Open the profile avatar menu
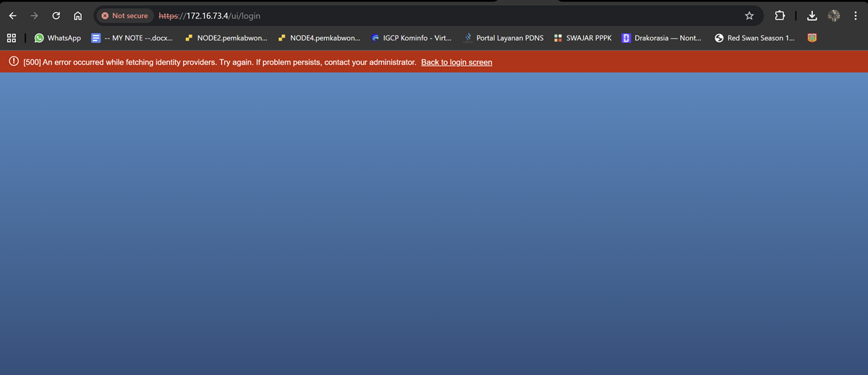The width and height of the screenshot is (868, 375). (x=834, y=16)
